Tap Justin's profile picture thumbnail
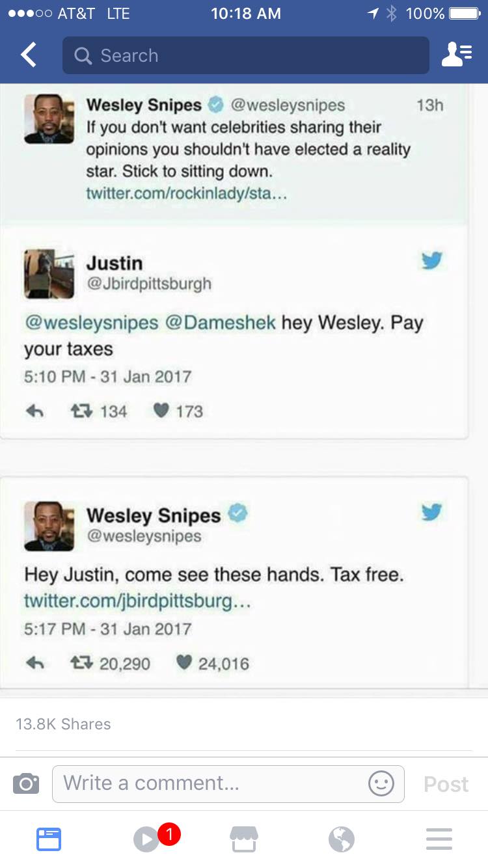488x868 pixels. [49, 274]
